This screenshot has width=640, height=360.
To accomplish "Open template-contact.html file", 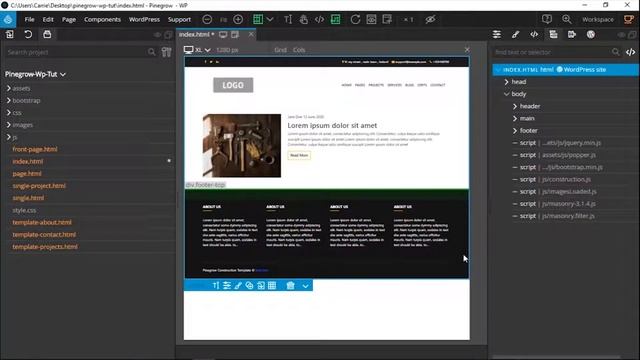I will [x=44, y=235].
